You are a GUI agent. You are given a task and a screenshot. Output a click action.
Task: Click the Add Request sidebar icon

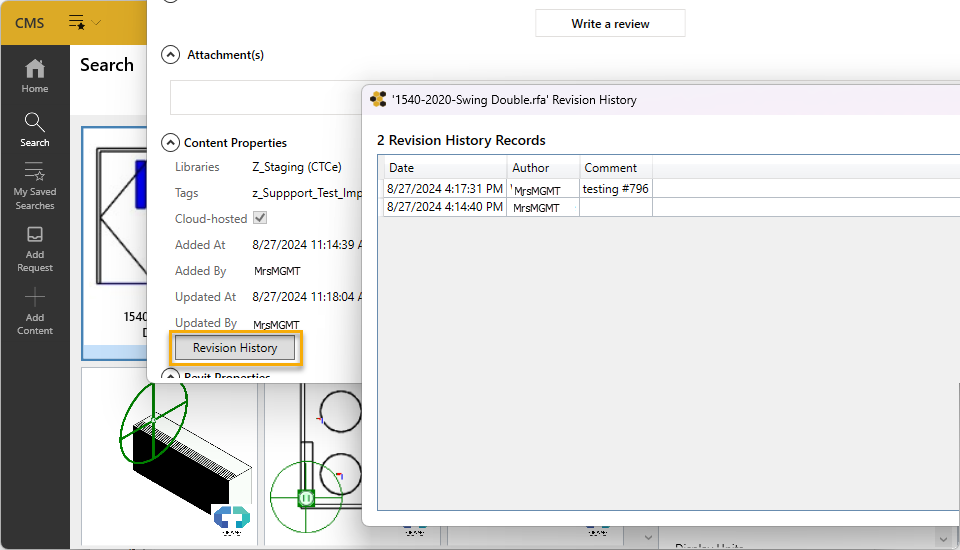tap(35, 248)
